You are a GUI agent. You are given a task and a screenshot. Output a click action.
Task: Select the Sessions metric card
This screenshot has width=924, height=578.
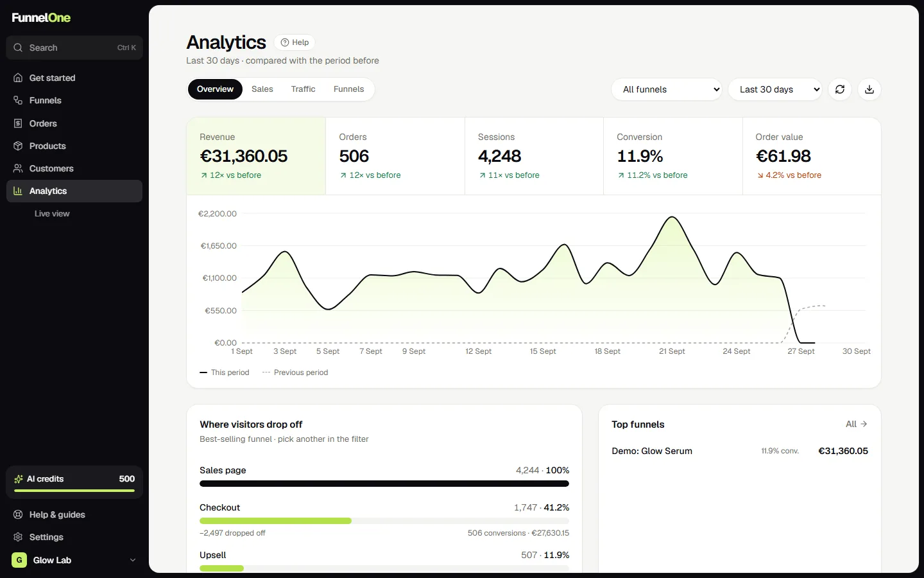click(x=534, y=156)
